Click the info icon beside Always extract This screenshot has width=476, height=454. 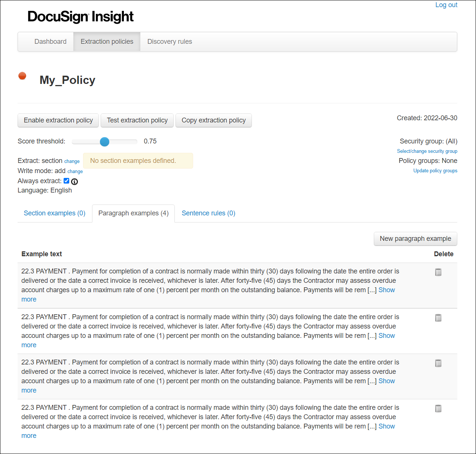[x=74, y=182]
